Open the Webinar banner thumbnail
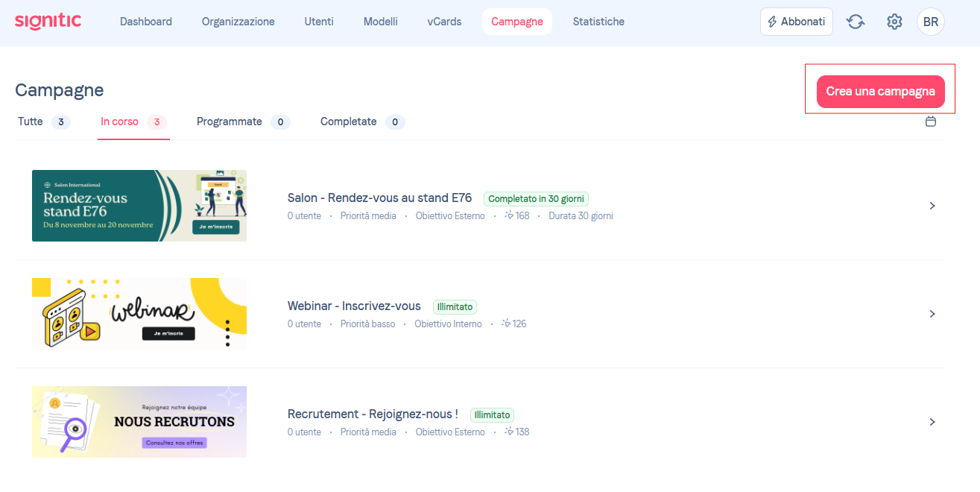Viewport: 980px width, 492px height. (139, 314)
